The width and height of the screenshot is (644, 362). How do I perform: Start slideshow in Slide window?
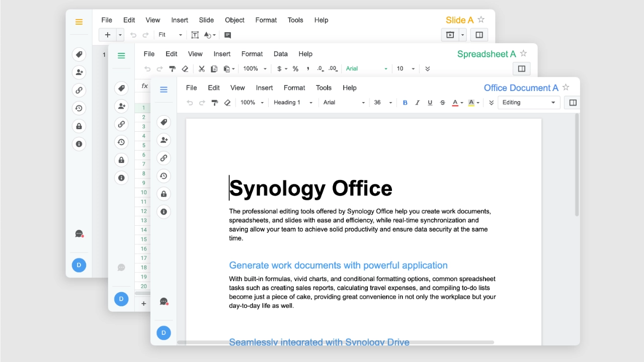coord(450,35)
